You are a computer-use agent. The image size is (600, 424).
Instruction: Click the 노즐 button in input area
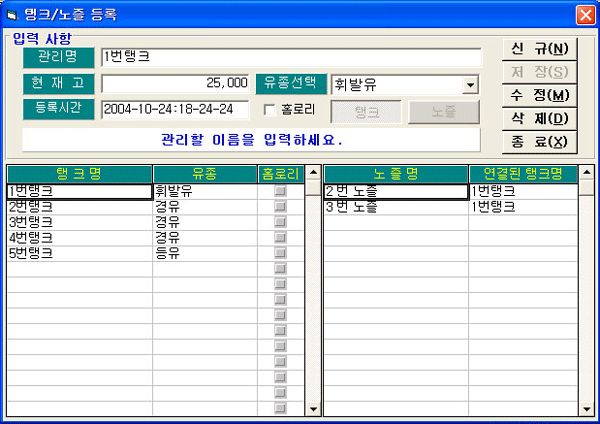tap(444, 112)
